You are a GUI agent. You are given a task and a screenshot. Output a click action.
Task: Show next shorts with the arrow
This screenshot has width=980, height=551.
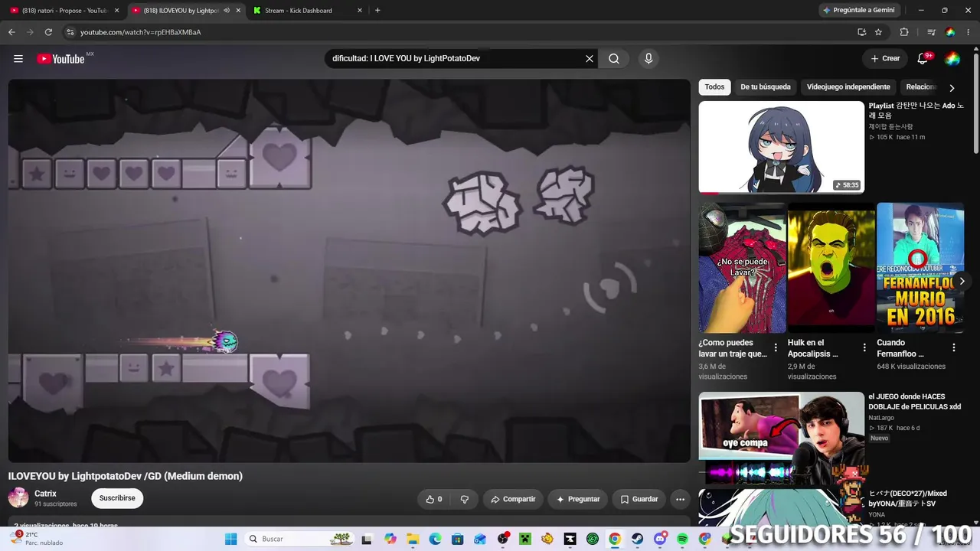(962, 282)
